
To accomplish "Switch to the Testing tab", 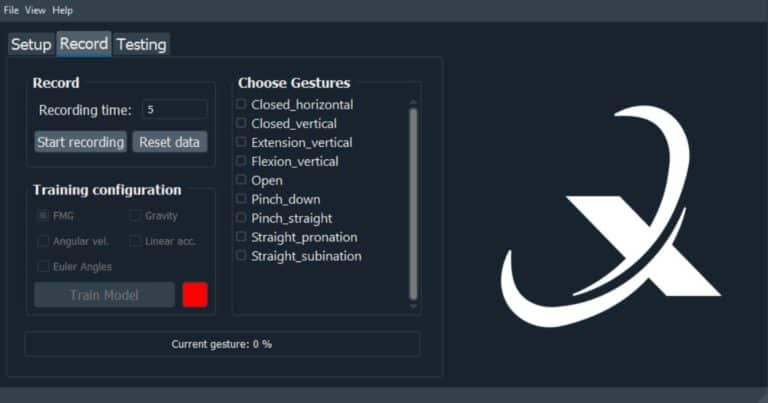I will pyautogui.click(x=142, y=44).
